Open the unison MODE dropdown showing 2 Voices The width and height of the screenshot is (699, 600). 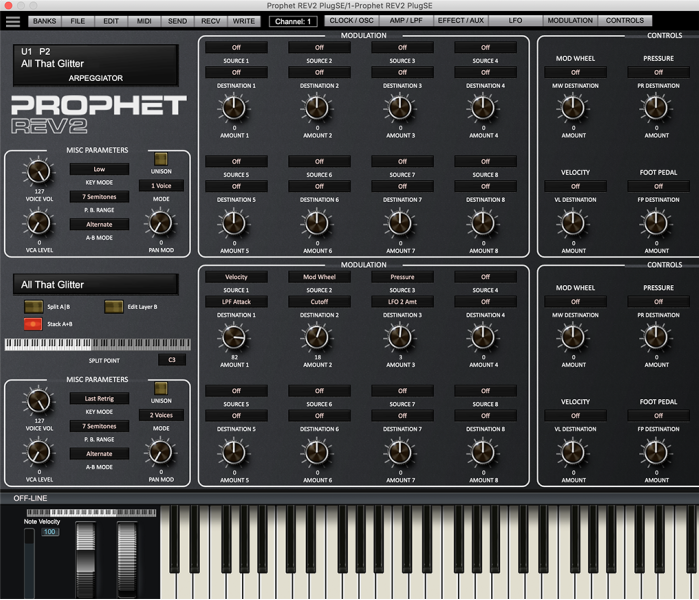coord(161,415)
